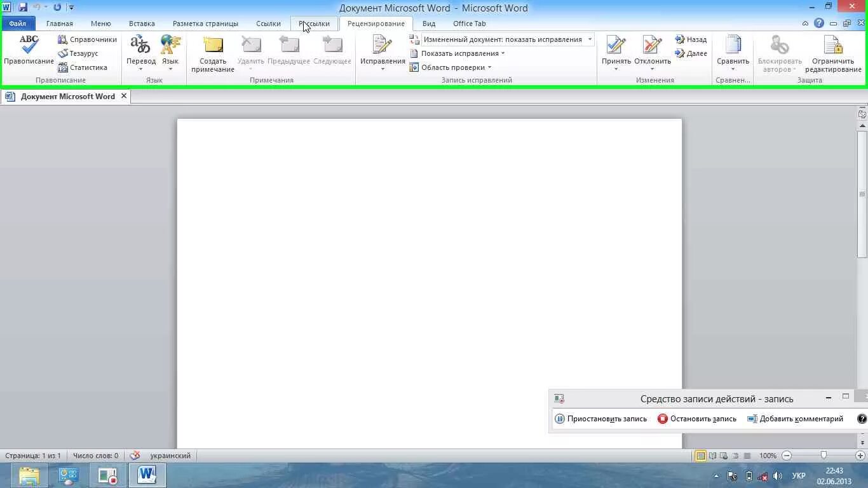Open the Steps Recorder help icon
This screenshot has height=488, width=868.
pos(862,419)
